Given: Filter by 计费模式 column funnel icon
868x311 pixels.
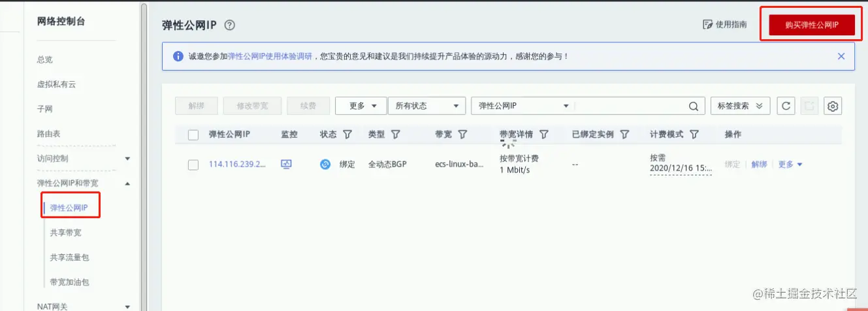Looking at the screenshot, I should pos(694,134).
